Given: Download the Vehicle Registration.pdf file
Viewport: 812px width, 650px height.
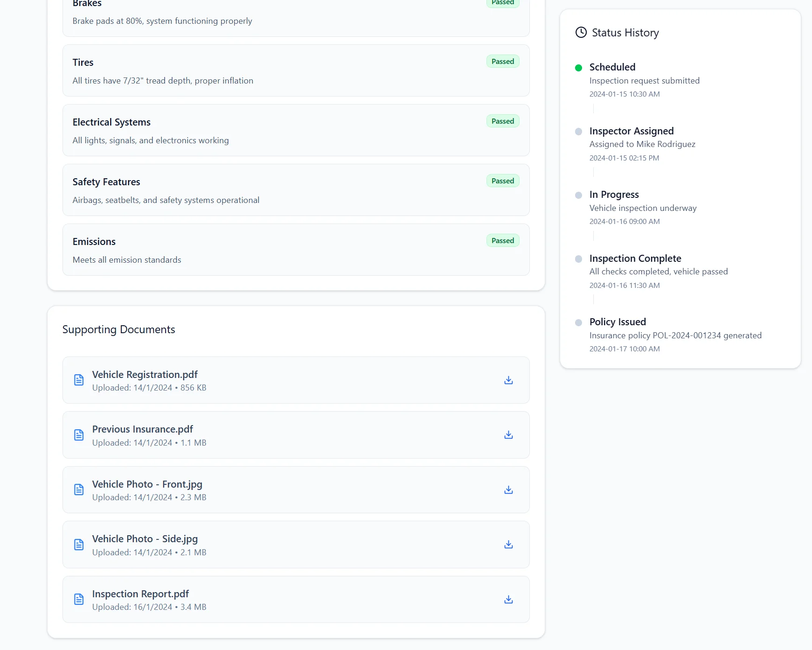Looking at the screenshot, I should 508,380.
